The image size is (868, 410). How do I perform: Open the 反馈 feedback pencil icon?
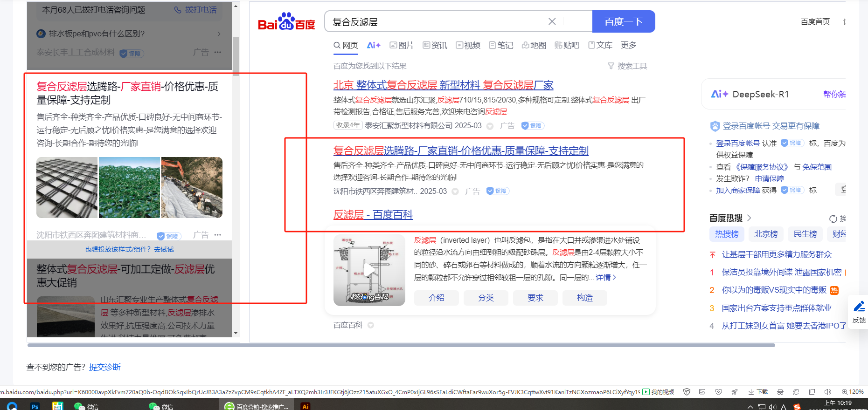coord(859,307)
